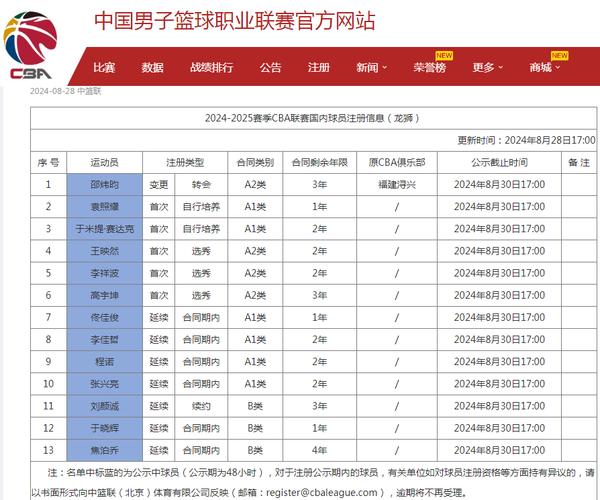Open the 比赛 menu item
Viewport: 600px width, 500px height.
[x=104, y=67]
